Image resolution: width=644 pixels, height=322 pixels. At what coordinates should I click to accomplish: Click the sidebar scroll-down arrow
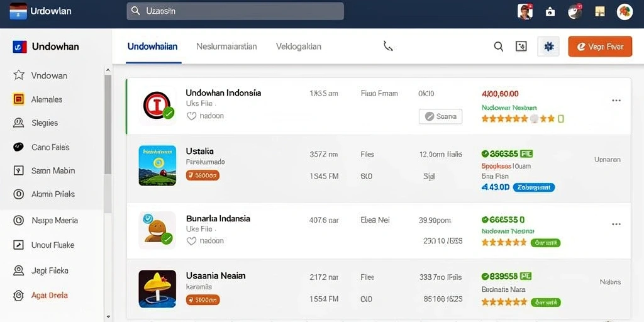108,317
